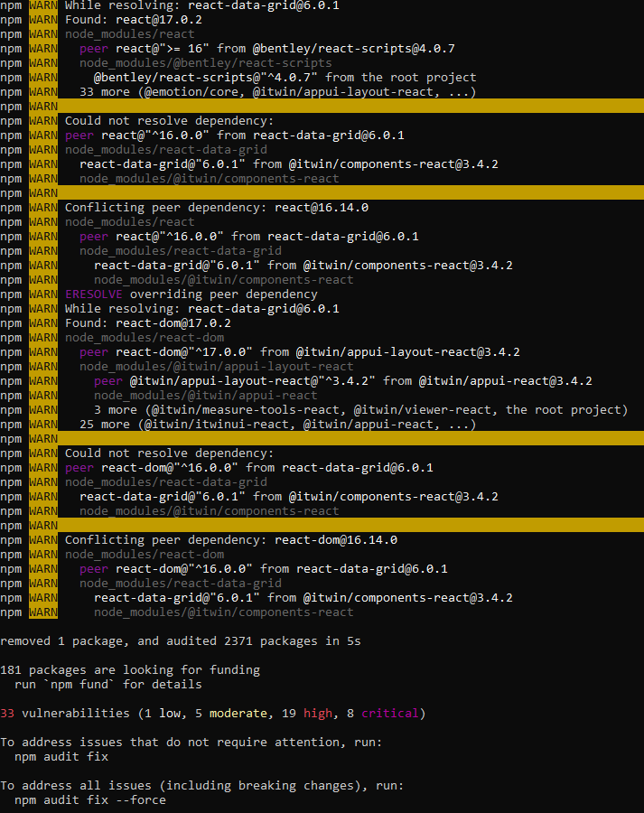Click the line "Found: react@17.0.2"
This screenshot has height=813, width=644.
tap(134, 20)
